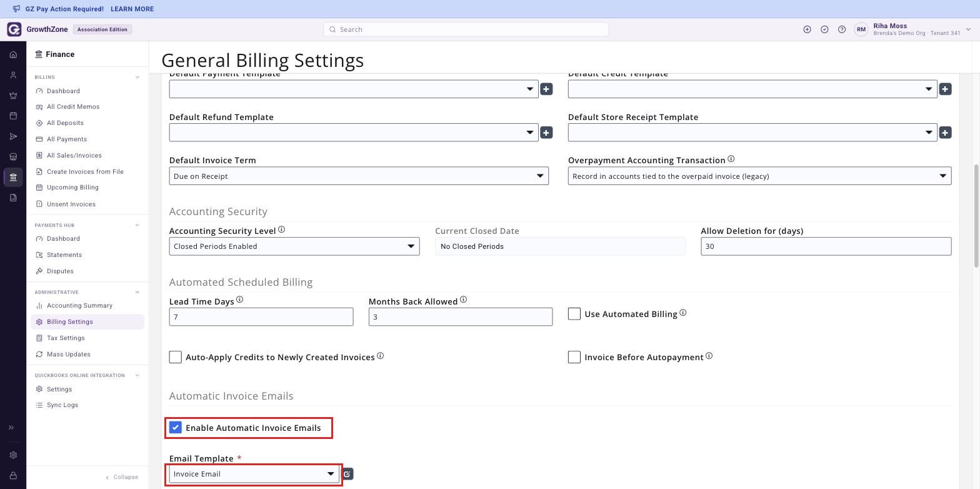Open the Default Refund Template dropdown

click(x=354, y=133)
